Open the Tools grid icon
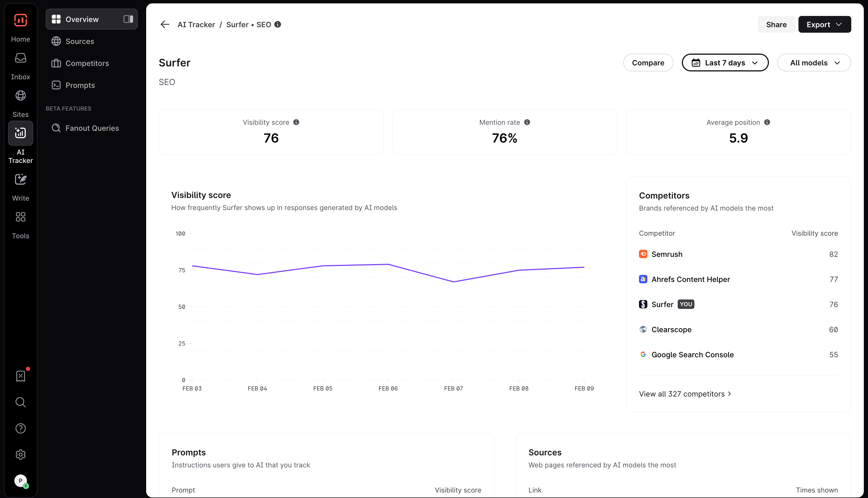 click(20, 217)
